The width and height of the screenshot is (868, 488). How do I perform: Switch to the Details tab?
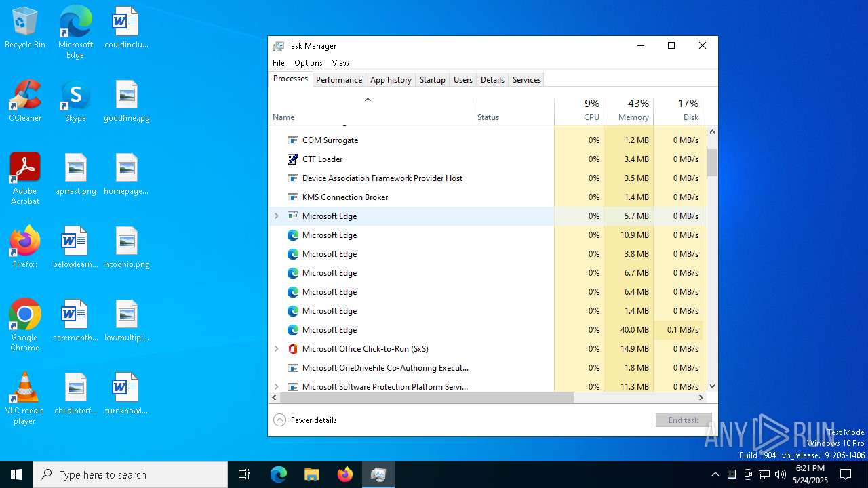click(492, 80)
